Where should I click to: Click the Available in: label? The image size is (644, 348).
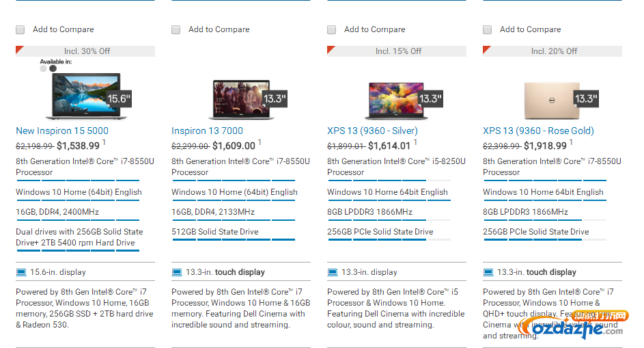click(56, 62)
